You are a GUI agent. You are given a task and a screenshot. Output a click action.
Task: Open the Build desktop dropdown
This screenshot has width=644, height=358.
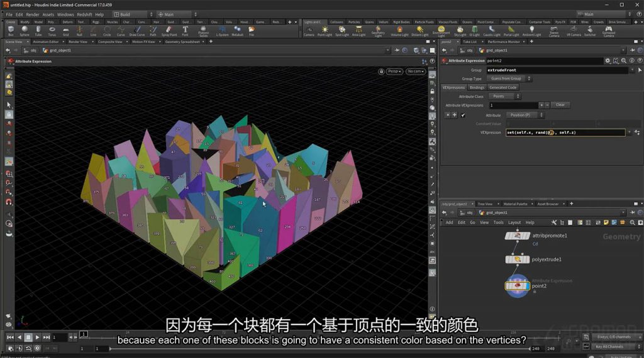pos(133,14)
